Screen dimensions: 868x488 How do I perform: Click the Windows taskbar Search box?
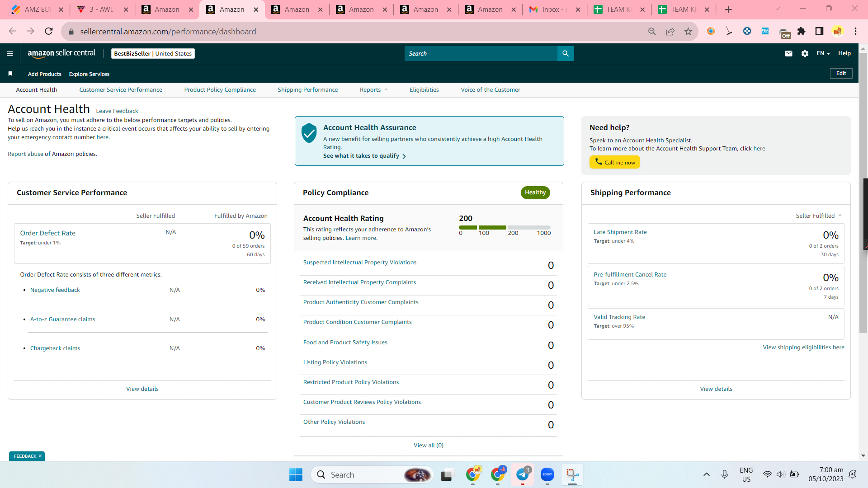[x=373, y=474]
